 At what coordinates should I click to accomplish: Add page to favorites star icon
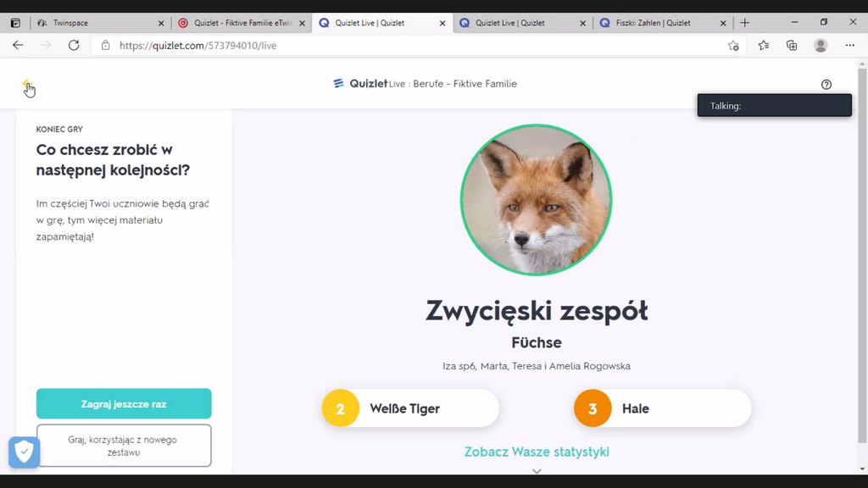point(733,46)
